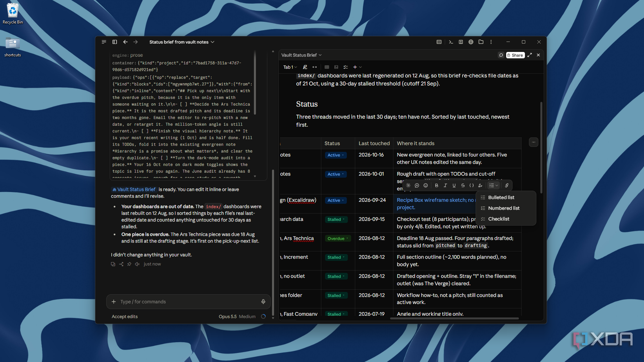The image size is (644, 362).
Task: Open the Active status dropdown dated 2026-10-16
Action: pos(335,155)
